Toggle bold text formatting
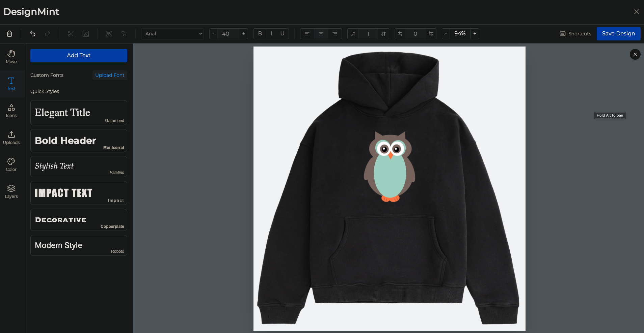The width and height of the screenshot is (644, 333). [x=260, y=34]
